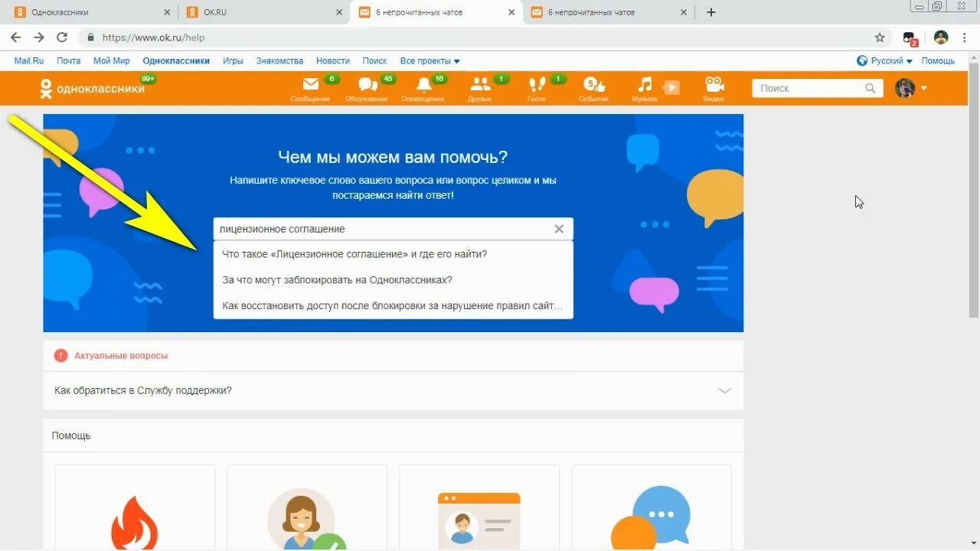Open the Видео video camera icon
Viewport: 980px width, 551px height.
(714, 88)
